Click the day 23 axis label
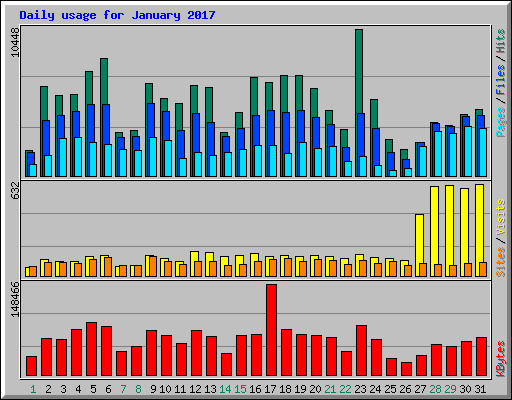The image size is (512, 400). pyautogui.click(x=360, y=389)
